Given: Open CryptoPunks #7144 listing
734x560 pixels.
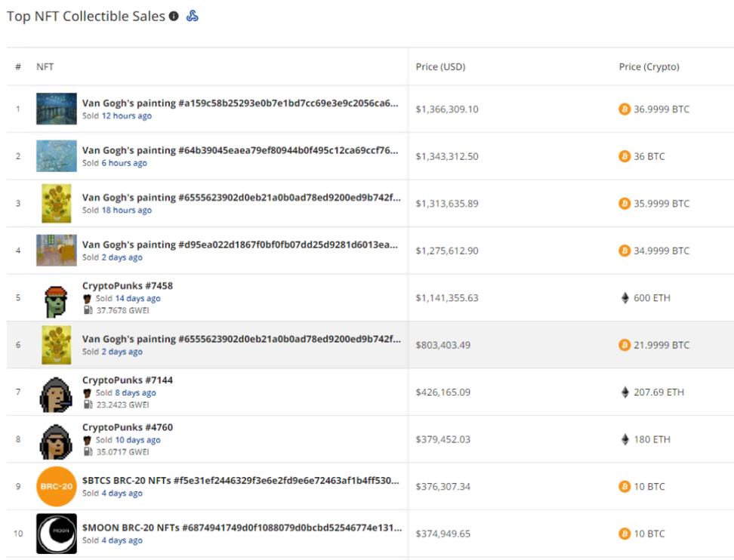Looking at the screenshot, I should tap(127, 380).
